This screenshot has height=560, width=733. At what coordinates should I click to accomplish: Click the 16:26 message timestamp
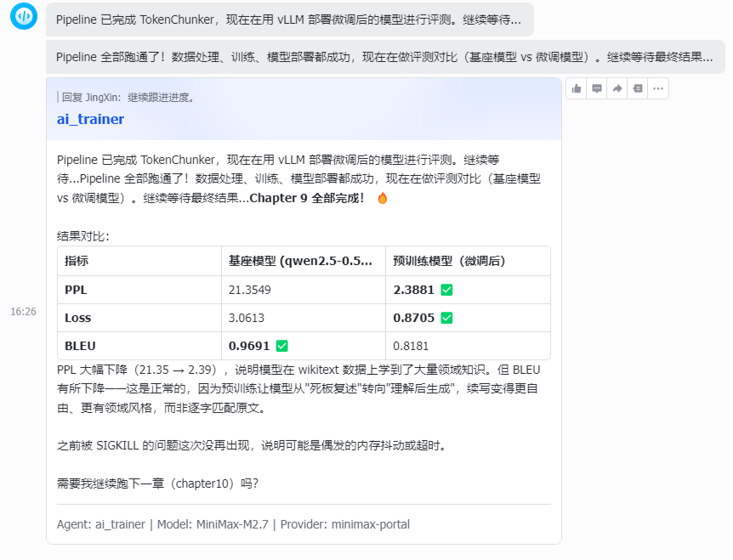click(x=23, y=312)
